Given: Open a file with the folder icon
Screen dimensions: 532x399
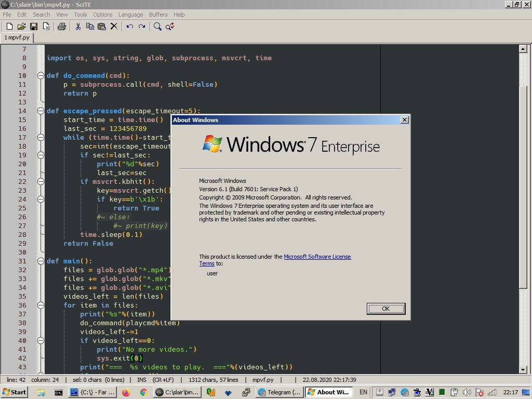Looking at the screenshot, I should (21, 26).
